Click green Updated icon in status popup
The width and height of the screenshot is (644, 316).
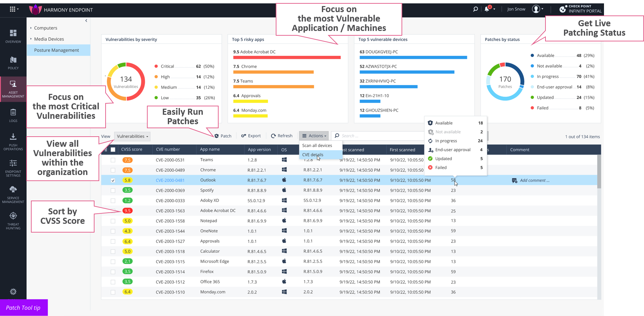coord(430,159)
